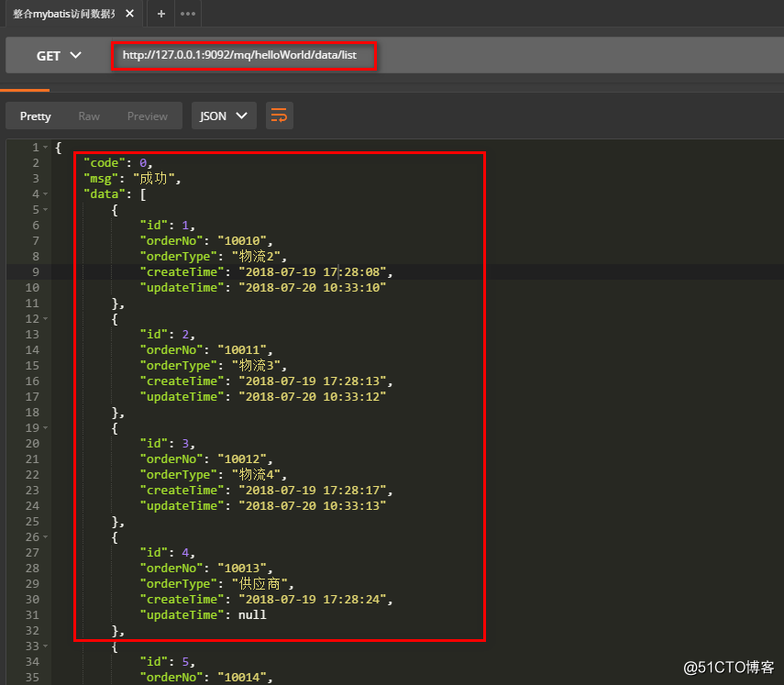Click the "id": 5 line
784x685 pixels.
coord(168,661)
